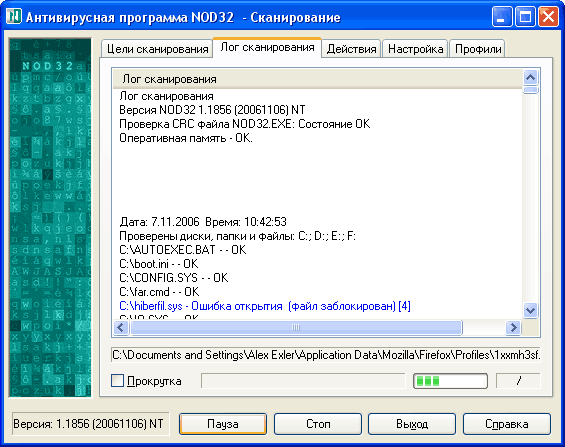Click the log scrollbar down arrow
565x447 pixels.
coord(530,310)
